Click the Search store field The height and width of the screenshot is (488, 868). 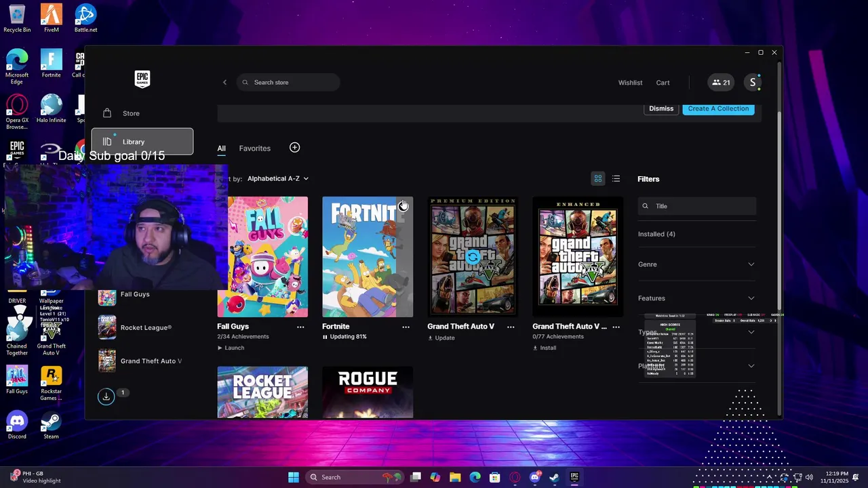[288, 83]
